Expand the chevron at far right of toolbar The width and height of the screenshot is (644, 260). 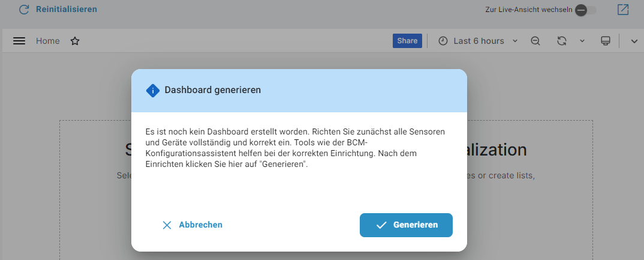634,41
